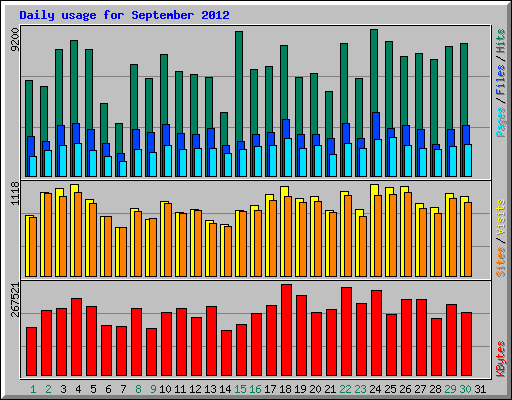Viewport: 512px width, 400px height.
Task: Click day label 4 on the axis
Action: click(x=78, y=389)
